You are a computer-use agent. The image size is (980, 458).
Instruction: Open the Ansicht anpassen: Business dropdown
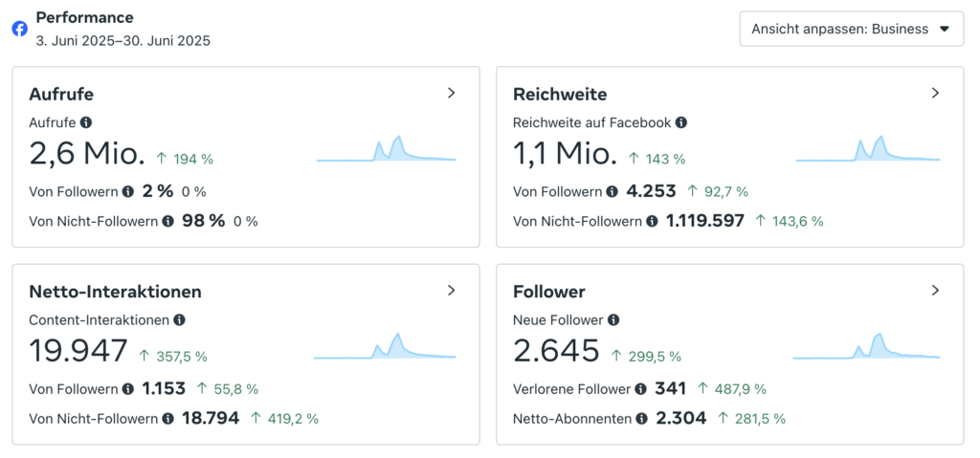[x=851, y=29]
